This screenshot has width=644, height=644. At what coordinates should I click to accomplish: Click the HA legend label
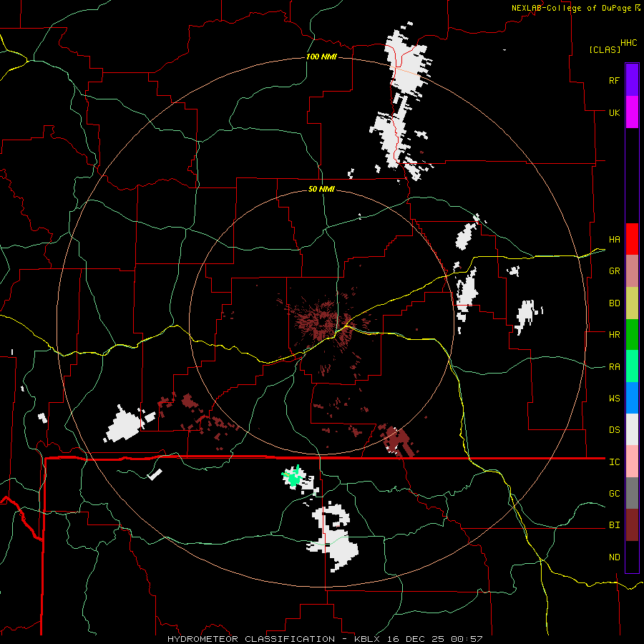pos(614,239)
